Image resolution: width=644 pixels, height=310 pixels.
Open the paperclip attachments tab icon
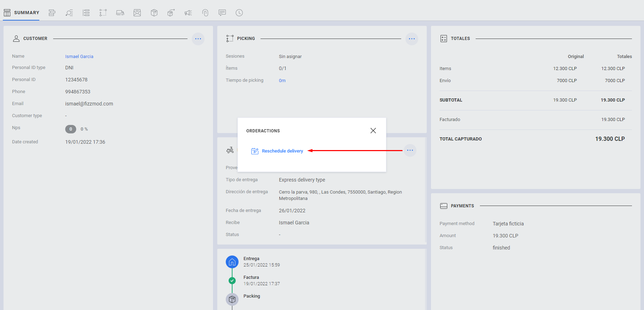coord(205,13)
